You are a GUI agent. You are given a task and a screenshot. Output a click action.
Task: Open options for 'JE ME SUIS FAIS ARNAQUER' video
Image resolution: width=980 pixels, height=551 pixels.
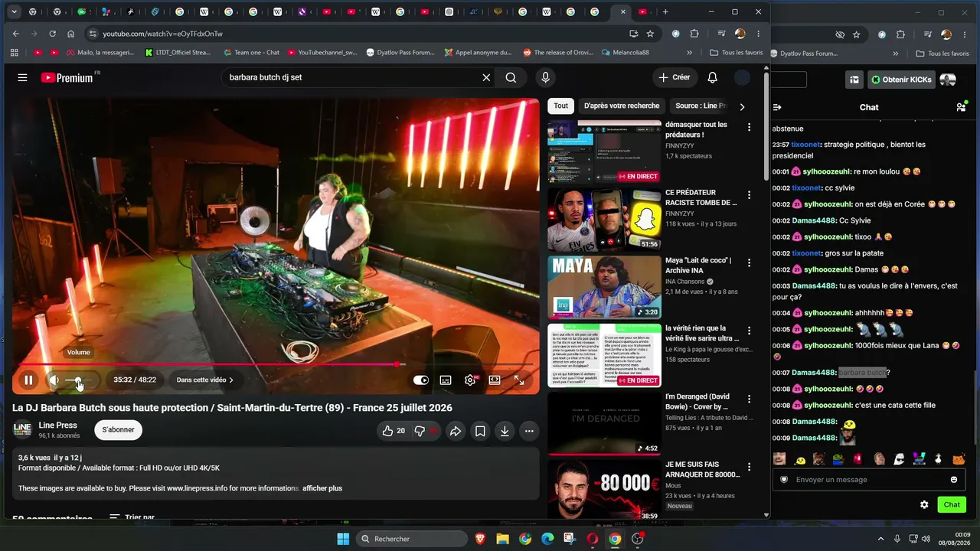pyautogui.click(x=750, y=468)
